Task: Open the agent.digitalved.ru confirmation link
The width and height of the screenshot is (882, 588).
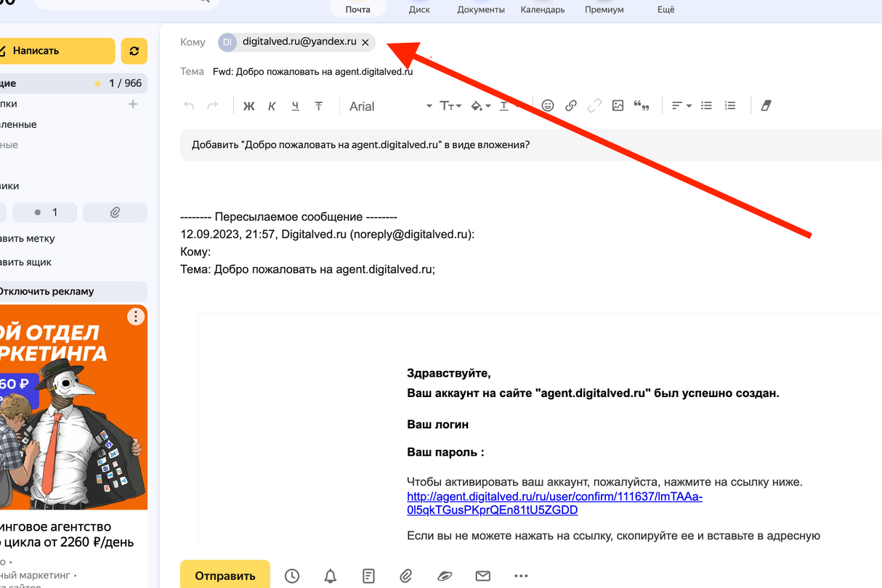Action: (554, 504)
